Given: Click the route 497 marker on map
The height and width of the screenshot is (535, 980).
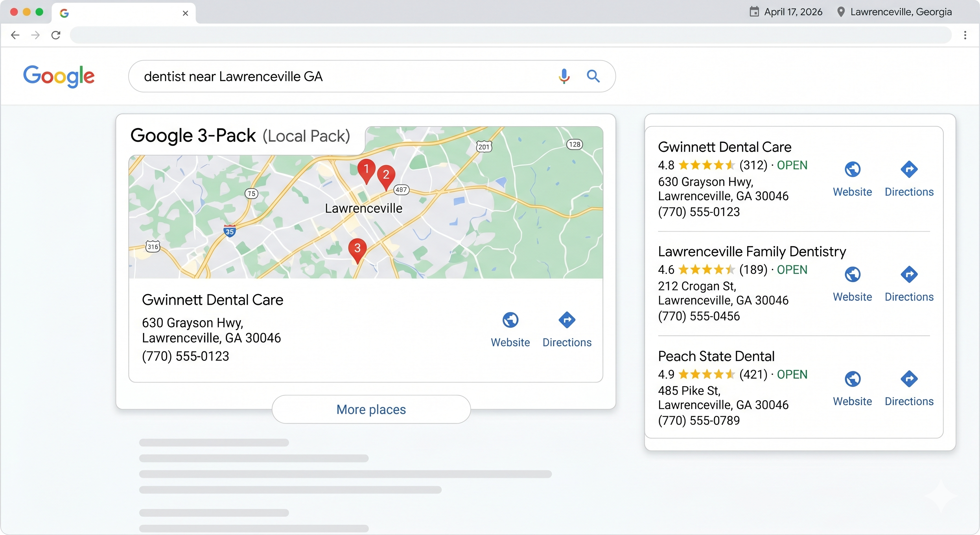Looking at the screenshot, I should tap(401, 189).
